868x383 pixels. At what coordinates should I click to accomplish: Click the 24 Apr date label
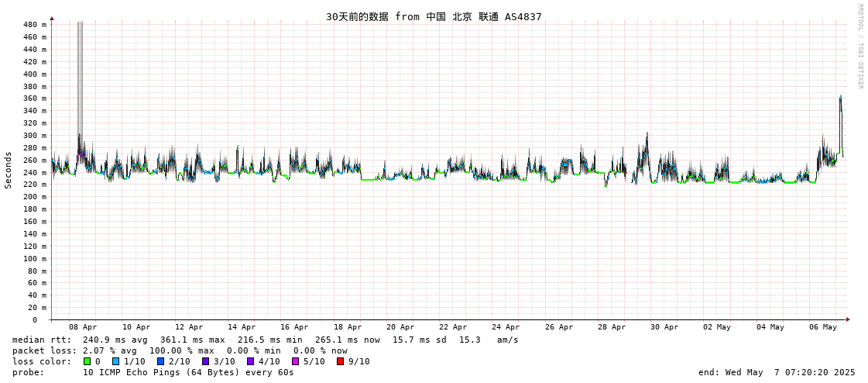point(506,328)
